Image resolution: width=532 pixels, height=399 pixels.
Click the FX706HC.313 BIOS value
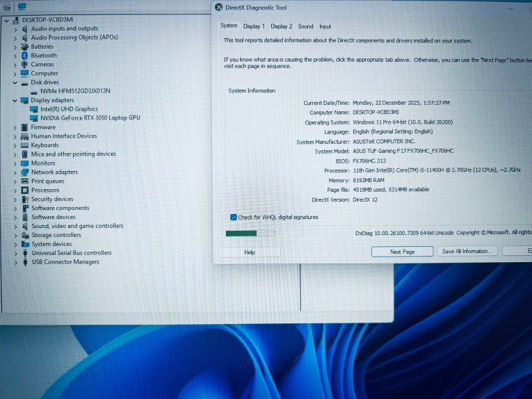tap(369, 161)
